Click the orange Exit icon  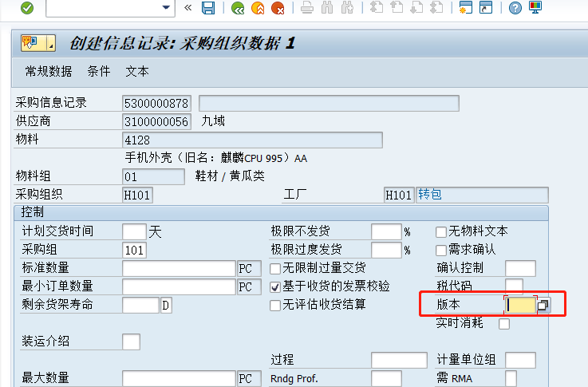pyautogui.click(x=258, y=8)
